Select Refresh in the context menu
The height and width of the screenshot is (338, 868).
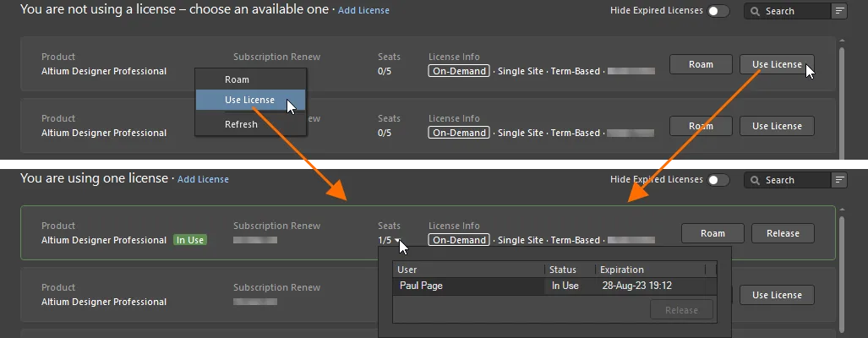(250, 124)
